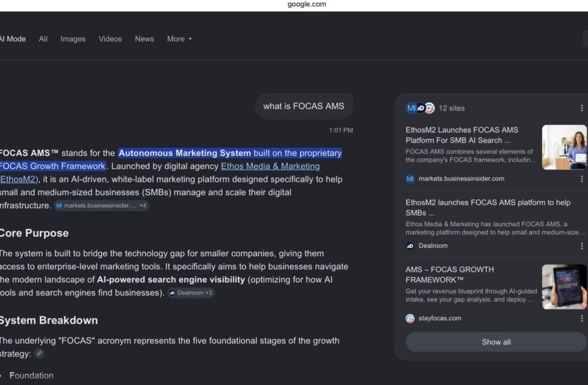This screenshot has width=588, height=385.
Task: Open woman-with-tablet thumbnail image
Action: (564, 147)
